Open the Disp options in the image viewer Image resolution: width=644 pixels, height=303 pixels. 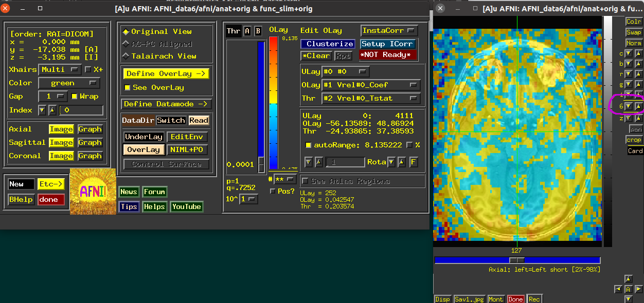point(442,299)
